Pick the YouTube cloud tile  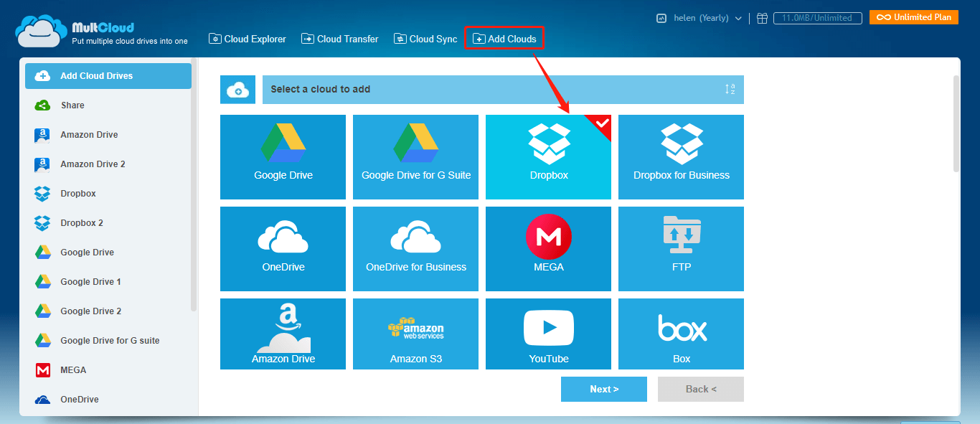tap(548, 334)
